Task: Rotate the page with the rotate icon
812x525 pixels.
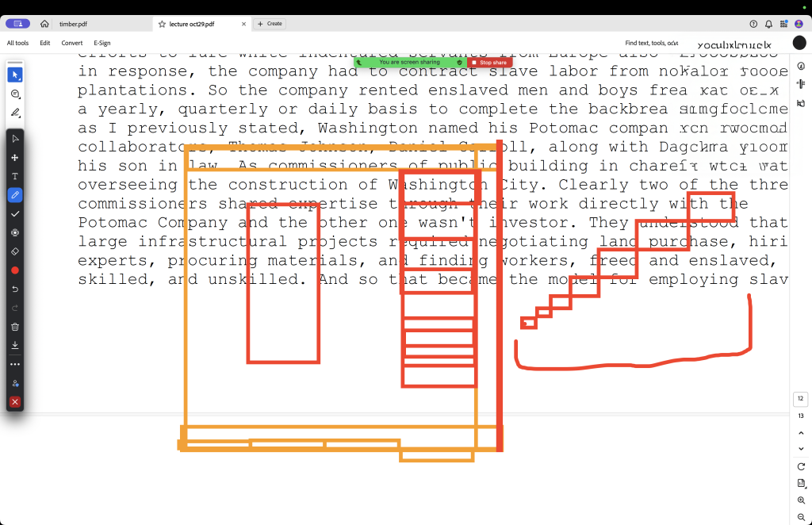Action: [801, 466]
